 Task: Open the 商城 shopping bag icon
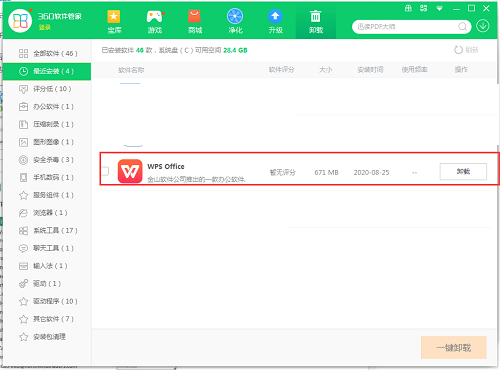(195, 21)
